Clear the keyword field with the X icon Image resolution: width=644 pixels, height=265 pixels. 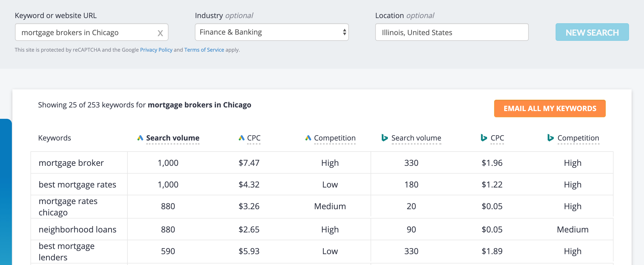160,33
